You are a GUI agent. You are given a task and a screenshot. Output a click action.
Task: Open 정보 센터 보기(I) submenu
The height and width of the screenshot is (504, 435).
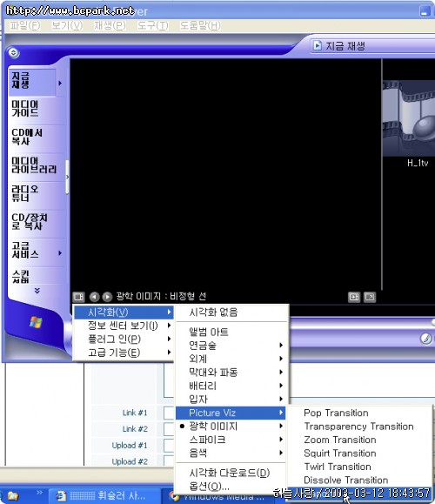pos(124,326)
